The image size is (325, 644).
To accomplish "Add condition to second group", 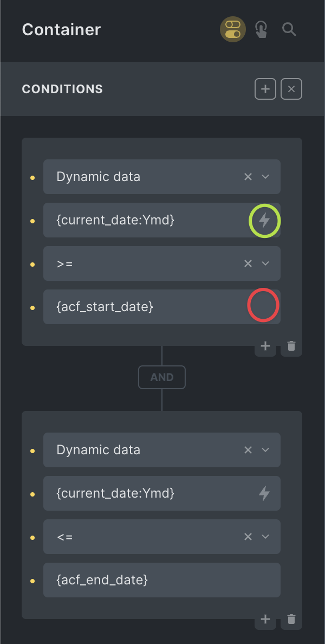I will click(265, 620).
